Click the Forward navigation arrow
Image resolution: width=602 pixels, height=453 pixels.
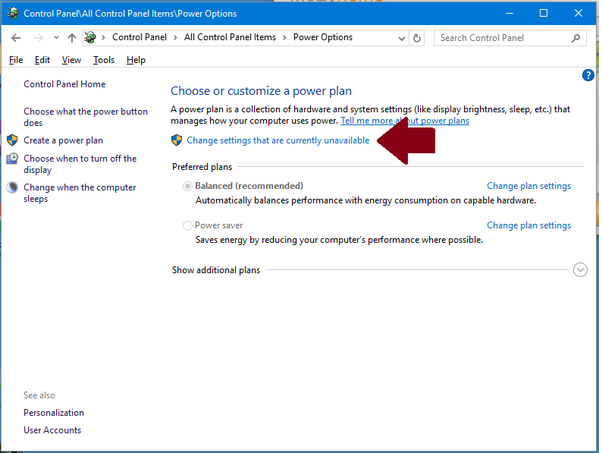click(x=37, y=38)
